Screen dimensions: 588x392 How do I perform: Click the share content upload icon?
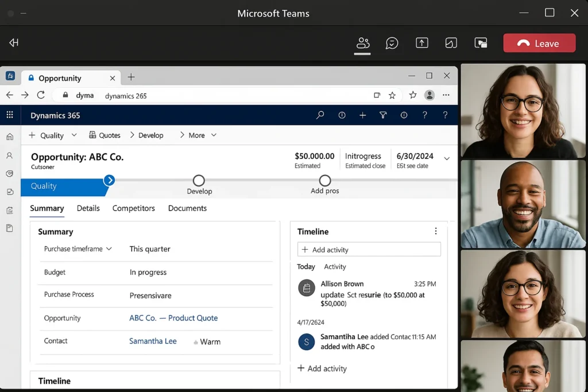(x=422, y=42)
